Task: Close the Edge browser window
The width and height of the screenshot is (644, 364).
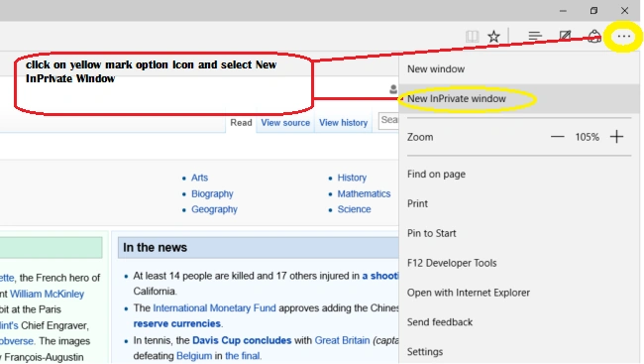Action: point(624,11)
